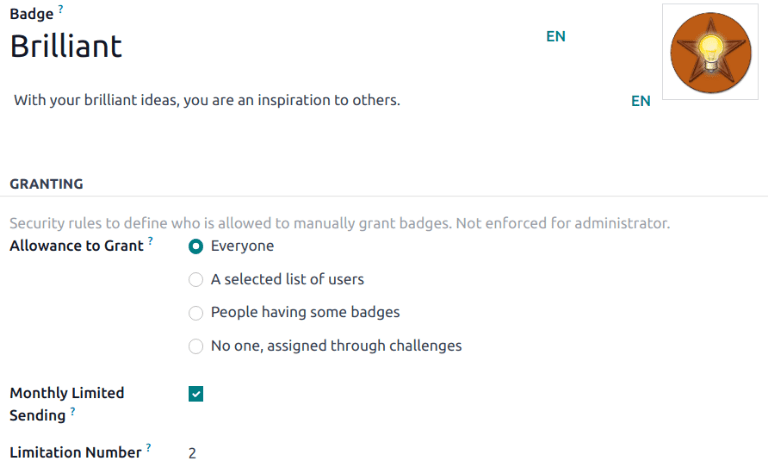Click help icon beside Monthly Limited Sending
The image size is (768, 467).
coord(73,411)
